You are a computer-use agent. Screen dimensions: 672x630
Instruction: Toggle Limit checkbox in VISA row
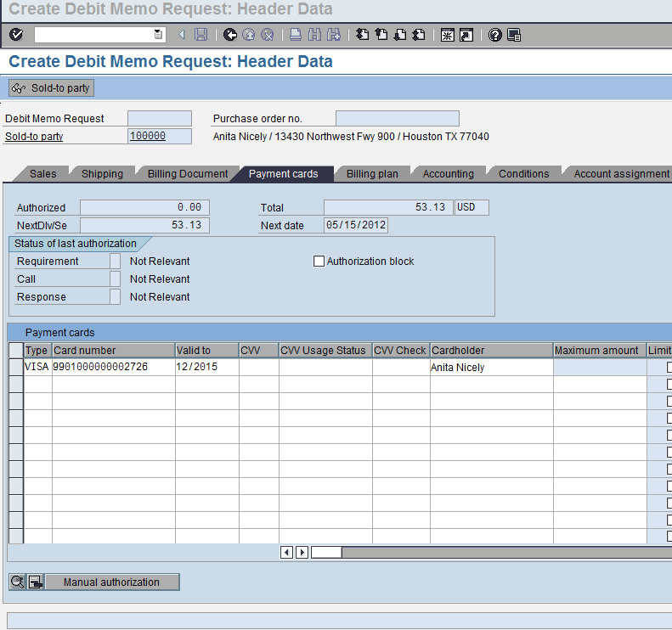click(x=669, y=367)
